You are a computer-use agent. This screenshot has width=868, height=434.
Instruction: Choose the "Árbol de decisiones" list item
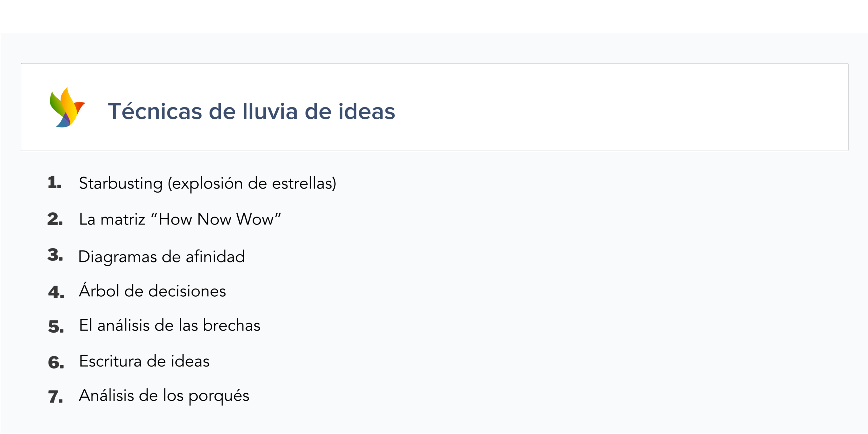(152, 291)
